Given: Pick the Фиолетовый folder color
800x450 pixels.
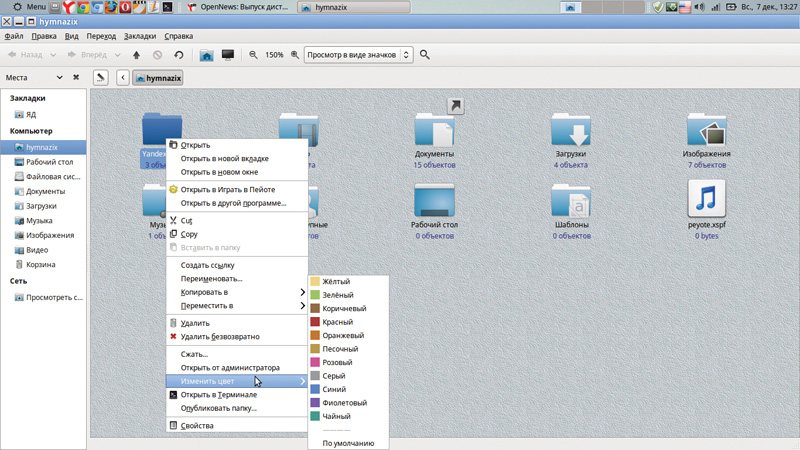Looking at the screenshot, I should 343,403.
